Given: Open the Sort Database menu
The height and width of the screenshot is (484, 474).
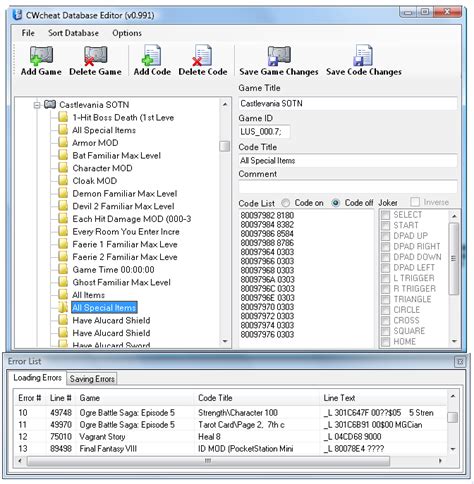Looking at the screenshot, I should pos(73,33).
